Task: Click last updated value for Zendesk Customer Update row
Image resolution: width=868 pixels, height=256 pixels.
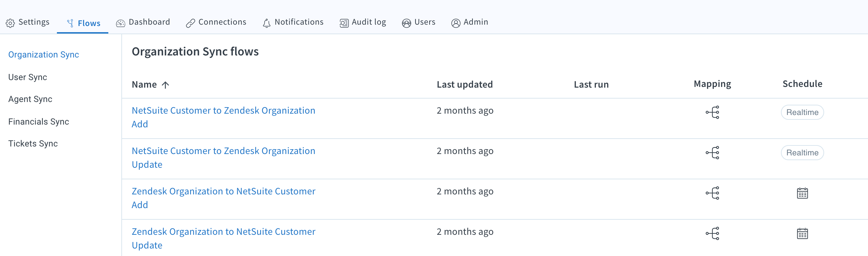Action: pyautogui.click(x=465, y=232)
